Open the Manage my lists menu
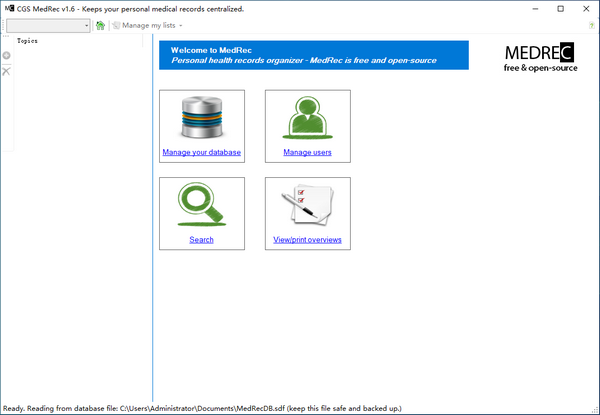600x415 pixels. tap(146, 25)
